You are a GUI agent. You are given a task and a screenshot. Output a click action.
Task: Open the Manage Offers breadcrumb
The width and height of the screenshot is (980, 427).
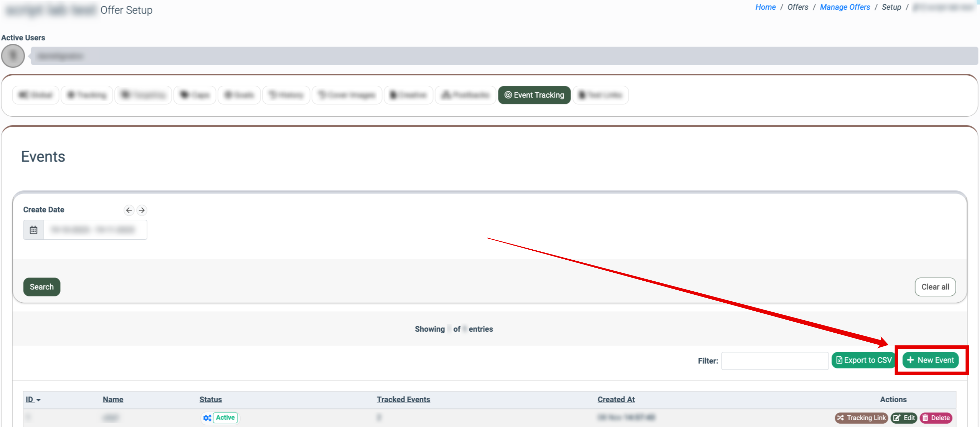click(845, 7)
